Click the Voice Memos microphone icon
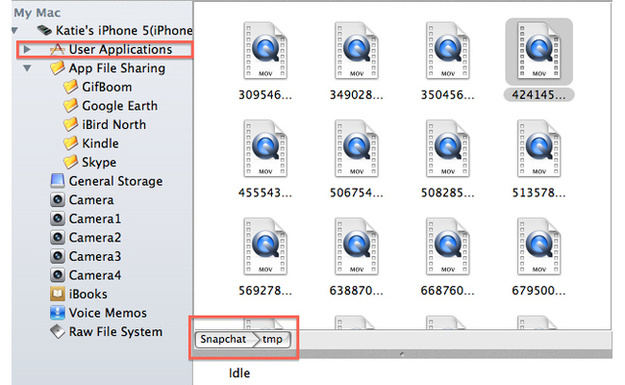Screen dimensions: 625x385 coord(57,312)
